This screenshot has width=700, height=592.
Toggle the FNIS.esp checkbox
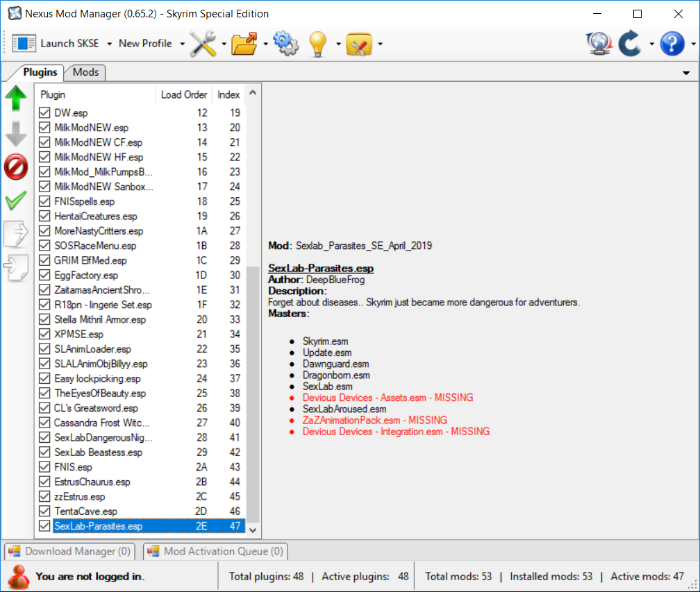pyautogui.click(x=44, y=466)
